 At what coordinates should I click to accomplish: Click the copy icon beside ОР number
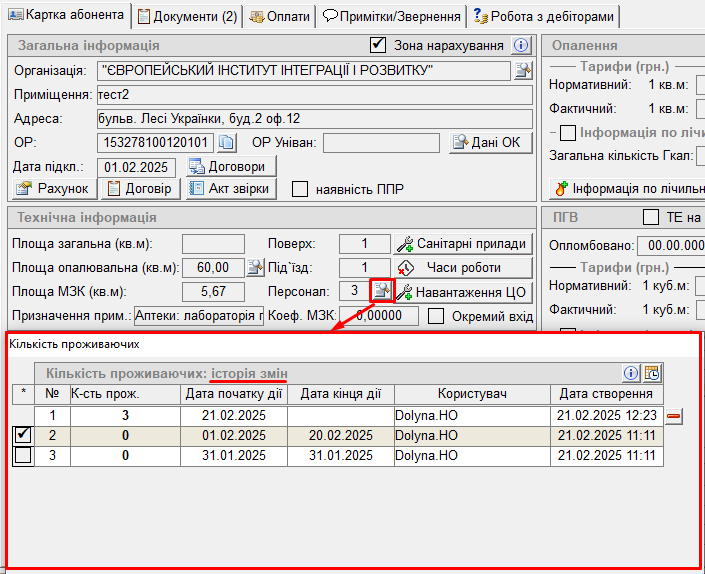(x=226, y=142)
